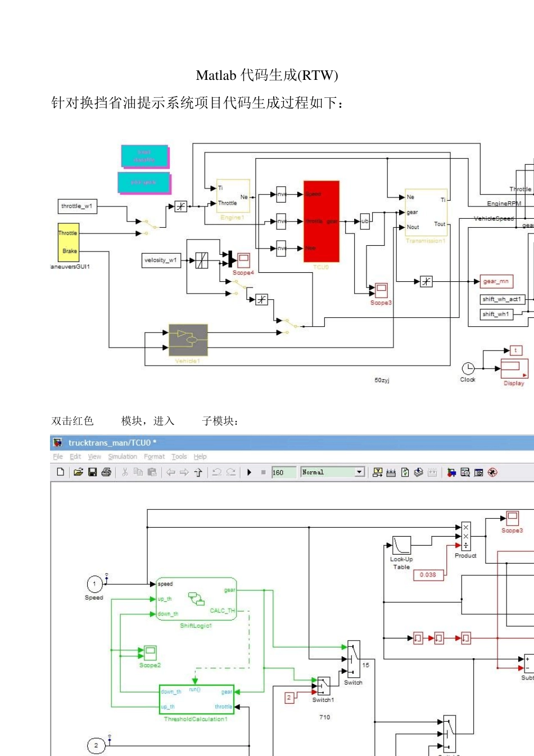Click the Debug icon at toolbar end
Image resolution: width=534 pixels, height=756 pixels.
tap(492, 472)
